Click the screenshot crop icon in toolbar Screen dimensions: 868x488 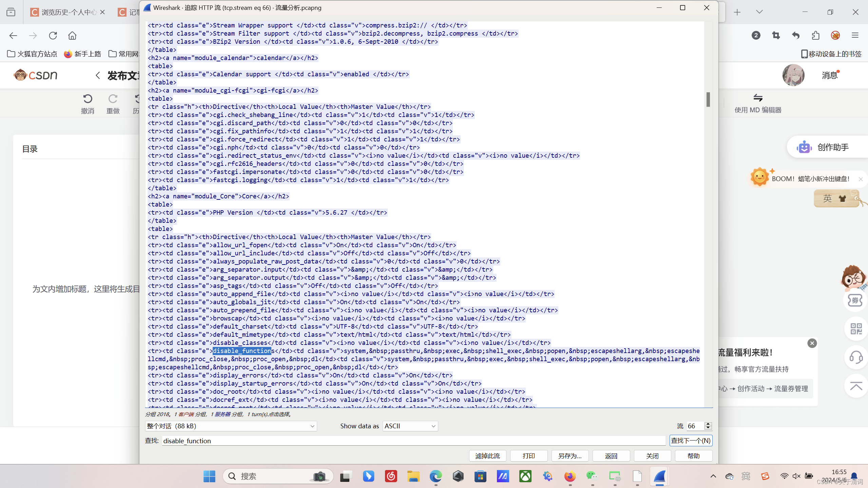click(x=776, y=35)
